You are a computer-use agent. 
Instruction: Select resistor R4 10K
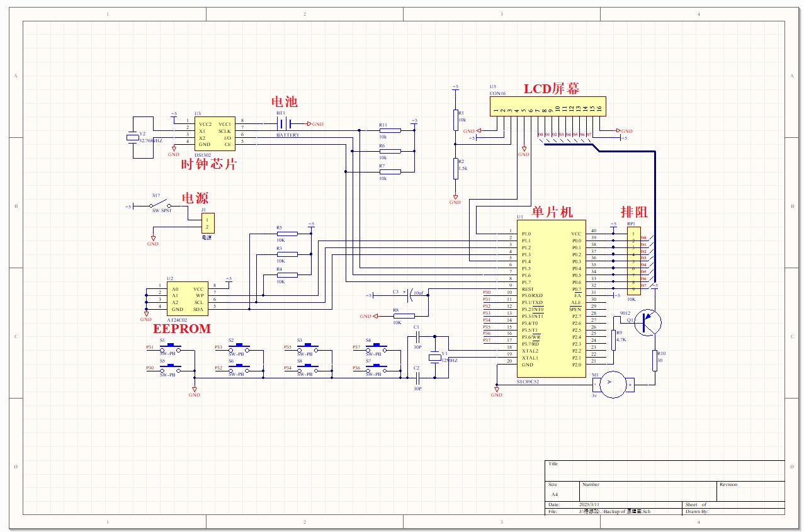point(287,275)
